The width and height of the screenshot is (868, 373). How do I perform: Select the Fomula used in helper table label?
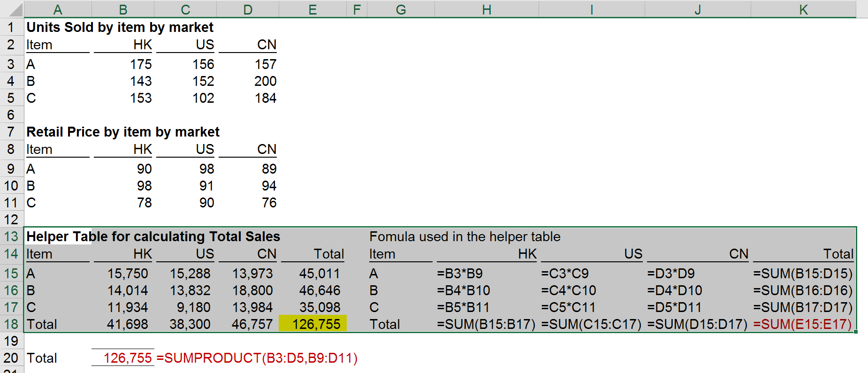tap(464, 236)
